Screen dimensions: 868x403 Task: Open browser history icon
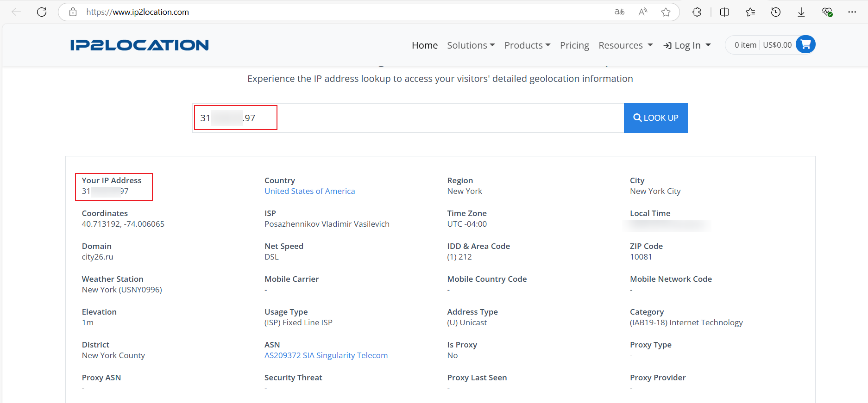tap(776, 12)
